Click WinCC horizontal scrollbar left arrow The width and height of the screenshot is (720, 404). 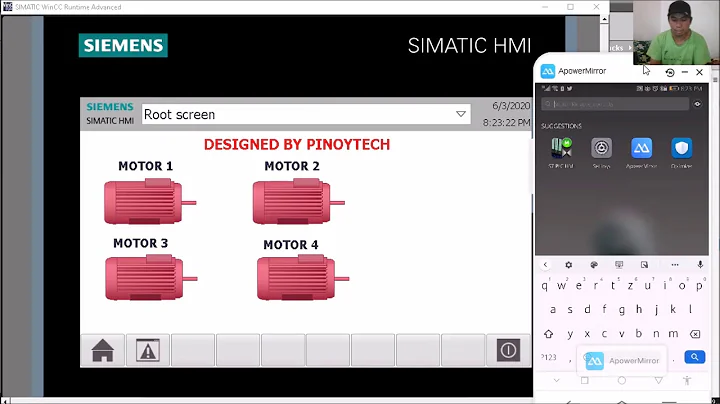tap(5, 401)
